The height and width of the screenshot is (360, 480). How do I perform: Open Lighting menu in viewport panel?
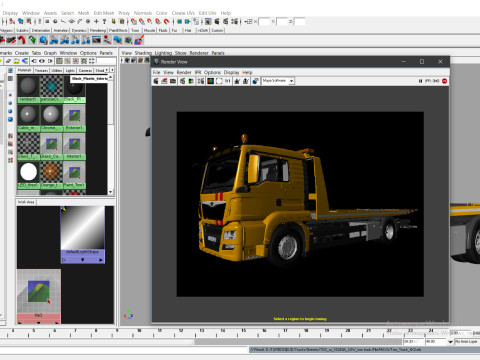pyautogui.click(x=163, y=53)
